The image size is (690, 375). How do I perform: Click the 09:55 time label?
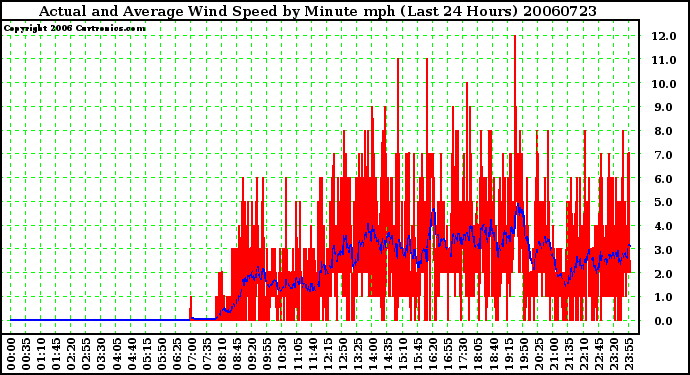click(x=267, y=354)
